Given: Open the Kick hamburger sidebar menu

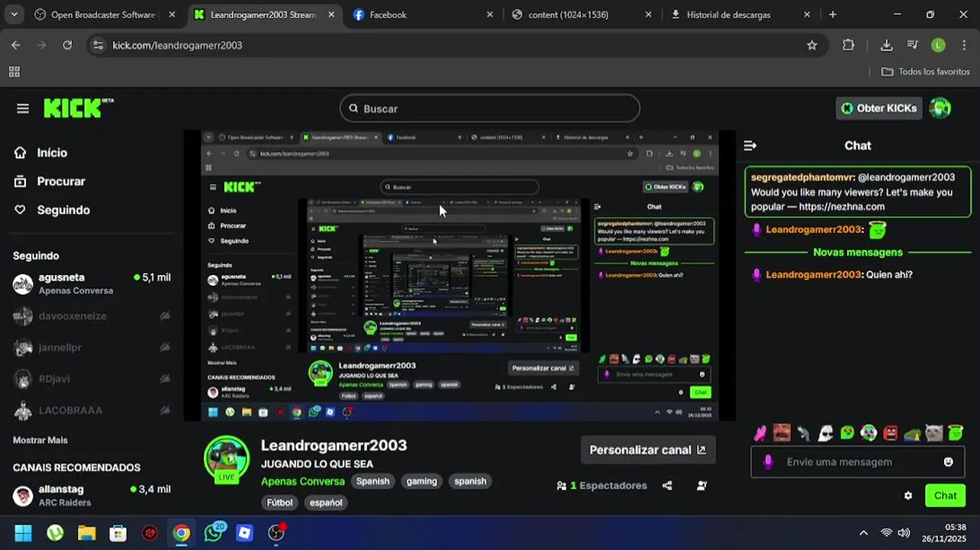Looking at the screenshot, I should (x=23, y=108).
